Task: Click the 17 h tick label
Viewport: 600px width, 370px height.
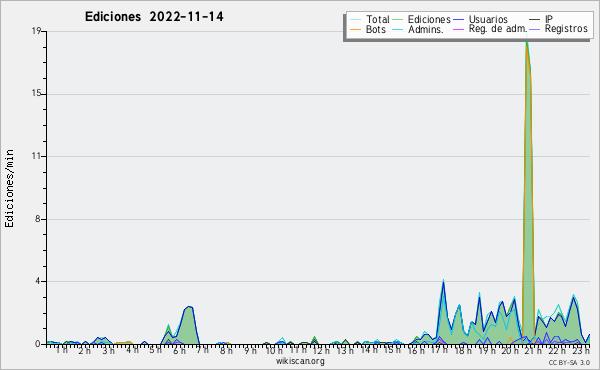Action: coord(439,351)
